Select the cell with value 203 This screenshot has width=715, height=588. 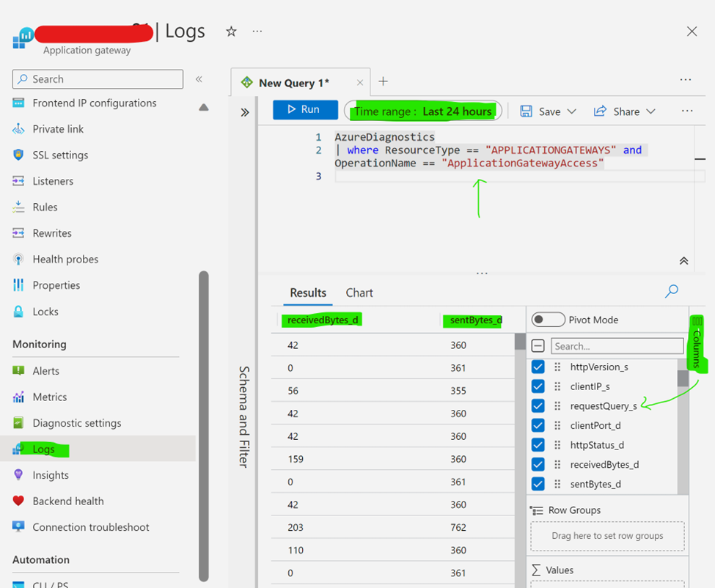[x=295, y=527]
